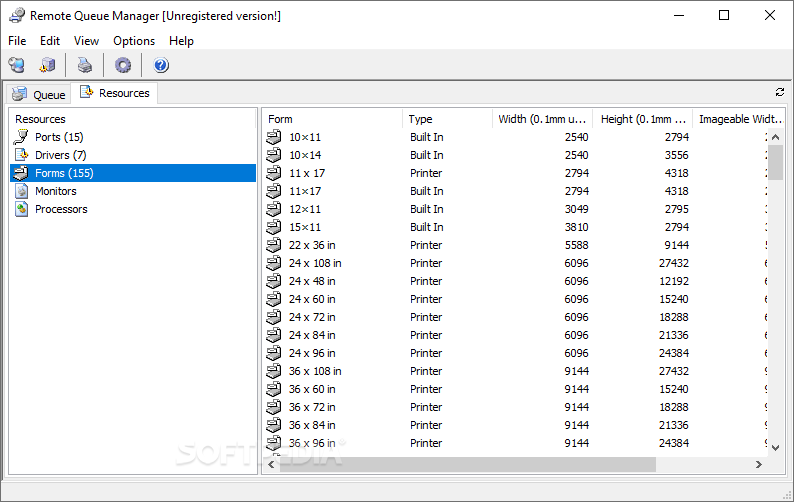Image resolution: width=794 pixels, height=502 pixels.
Task: Click the printer icon of the 15×11 form
Action: pos(273,227)
